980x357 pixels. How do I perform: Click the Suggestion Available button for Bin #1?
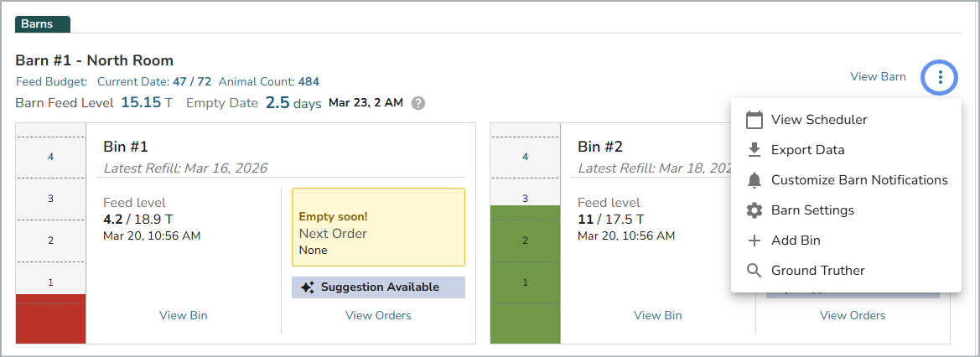point(378,287)
